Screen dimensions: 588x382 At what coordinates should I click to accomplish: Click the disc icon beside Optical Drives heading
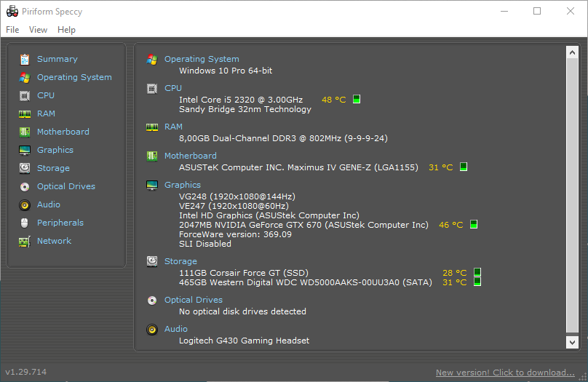[x=152, y=301]
